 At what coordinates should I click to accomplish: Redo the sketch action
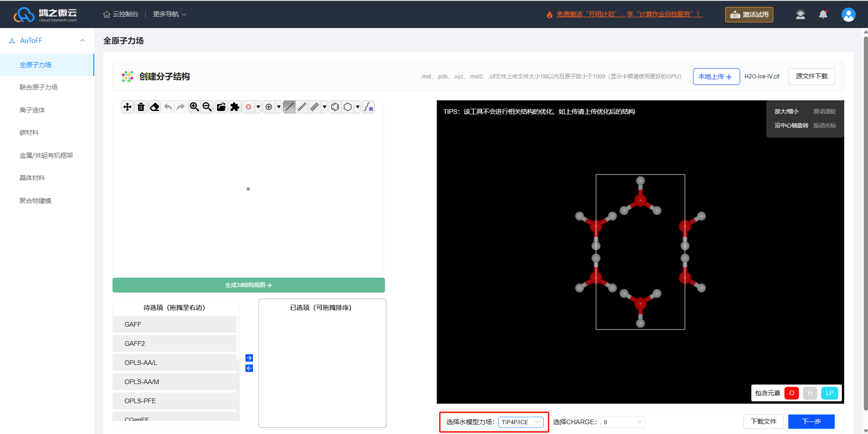[181, 107]
